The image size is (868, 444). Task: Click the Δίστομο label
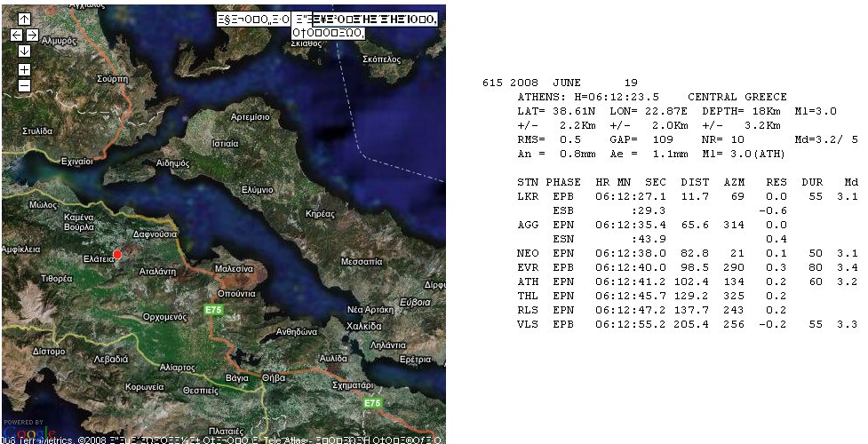(49, 351)
